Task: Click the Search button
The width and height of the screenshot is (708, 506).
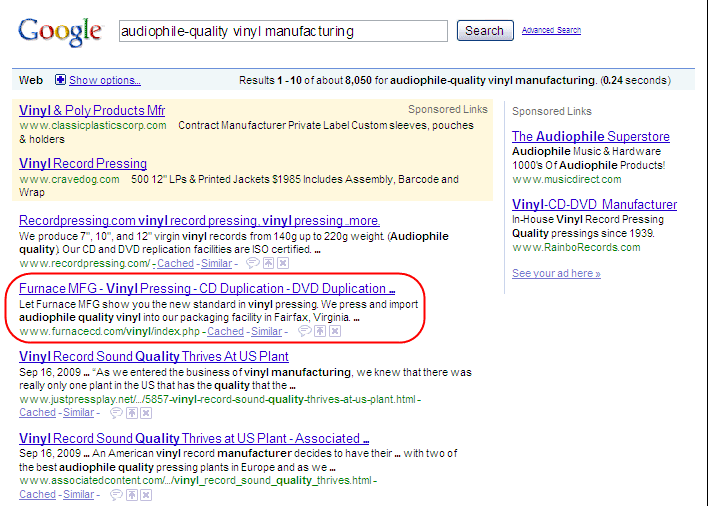Action: pyautogui.click(x=485, y=31)
